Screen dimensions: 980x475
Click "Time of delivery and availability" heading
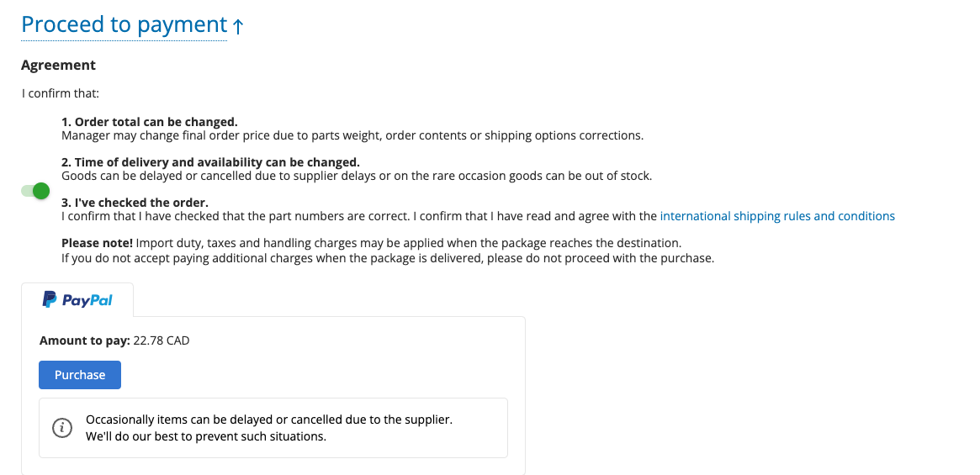pos(210,162)
